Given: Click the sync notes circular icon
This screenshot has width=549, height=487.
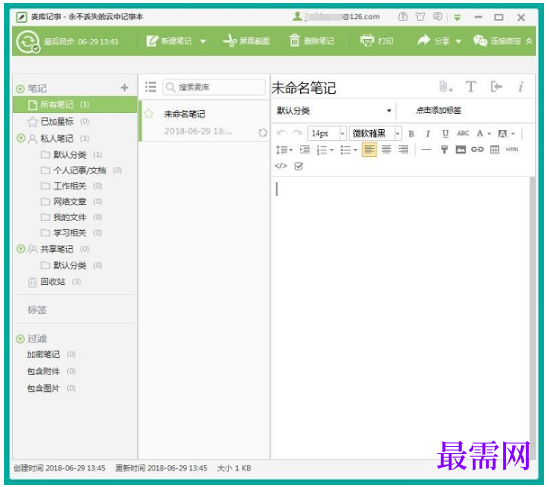Looking at the screenshot, I should click(x=28, y=41).
